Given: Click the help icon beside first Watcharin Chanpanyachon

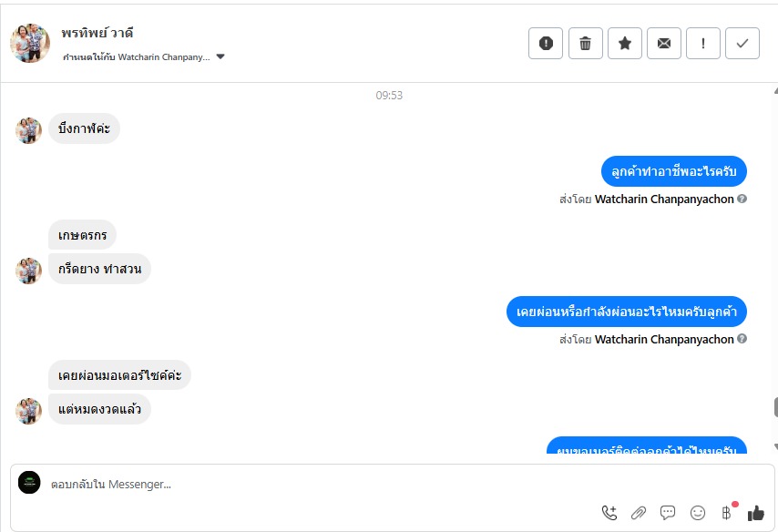Looking at the screenshot, I should click(x=742, y=199).
